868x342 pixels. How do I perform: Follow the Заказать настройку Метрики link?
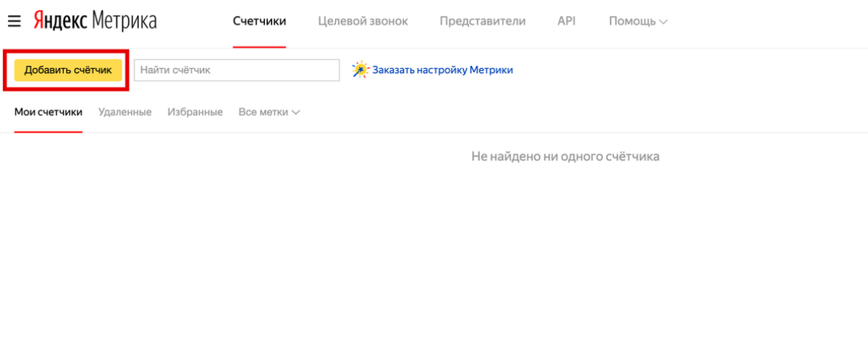point(442,70)
